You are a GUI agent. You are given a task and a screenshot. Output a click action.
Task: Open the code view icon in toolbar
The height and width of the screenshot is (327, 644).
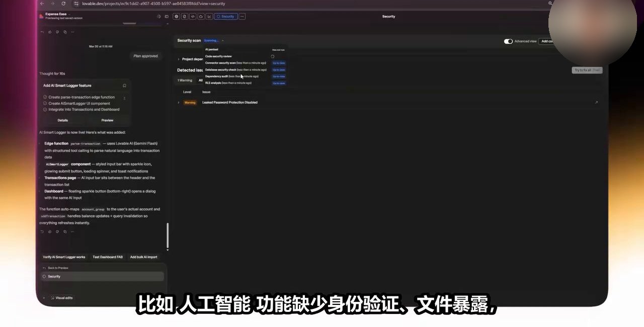point(193,17)
